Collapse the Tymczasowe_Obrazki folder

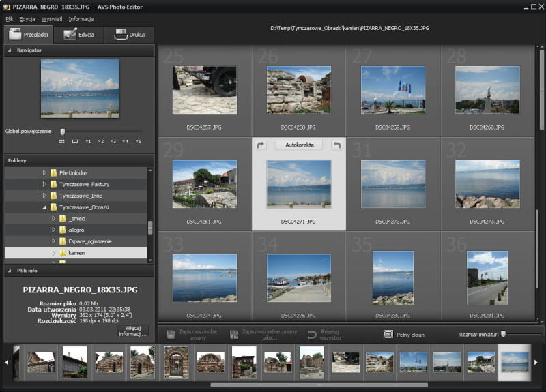[x=44, y=207]
